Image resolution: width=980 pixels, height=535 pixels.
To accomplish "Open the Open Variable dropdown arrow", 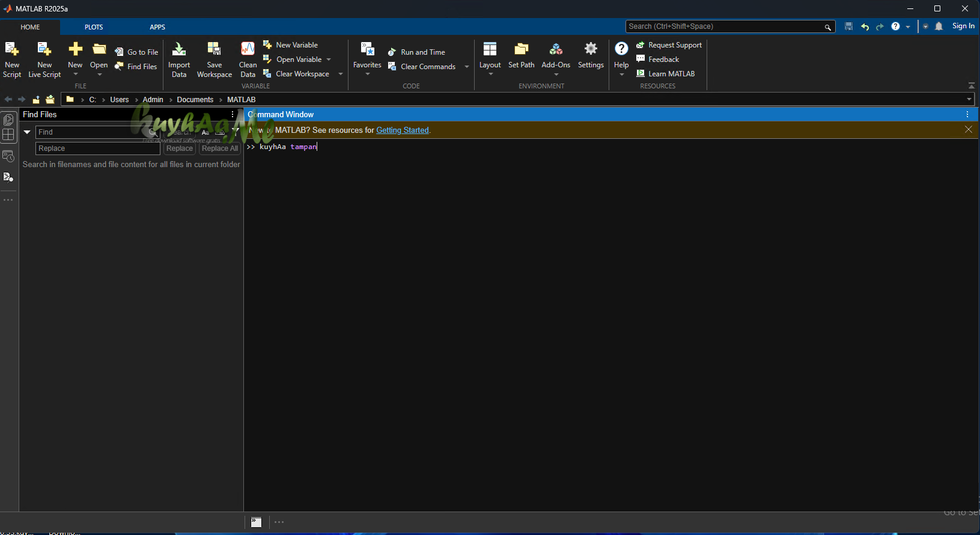I will click(329, 60).
